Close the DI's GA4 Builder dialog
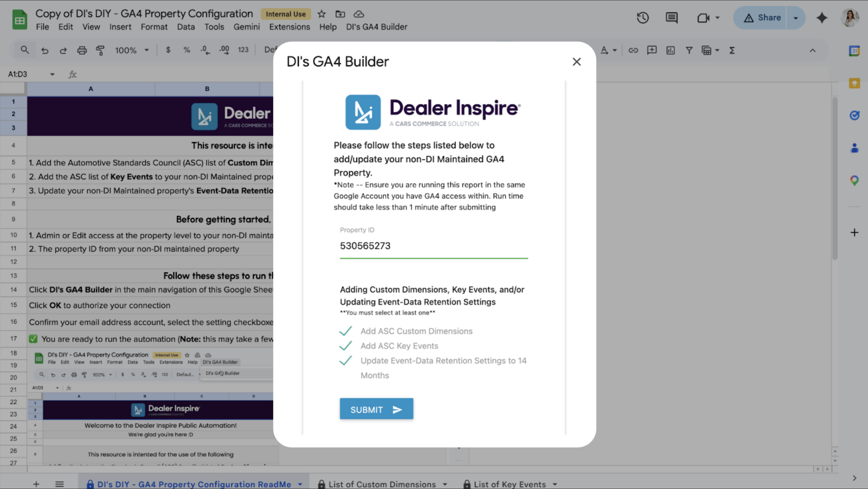This screenshot has width=868, height=489. click(576, 62)
